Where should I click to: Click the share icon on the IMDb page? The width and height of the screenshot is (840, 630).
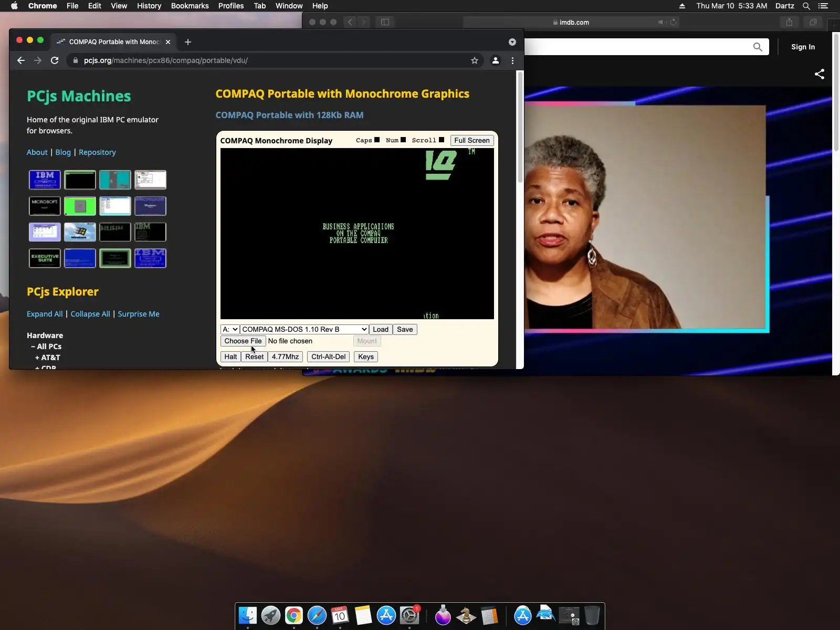pyautogui.click(x=820, y=74)
